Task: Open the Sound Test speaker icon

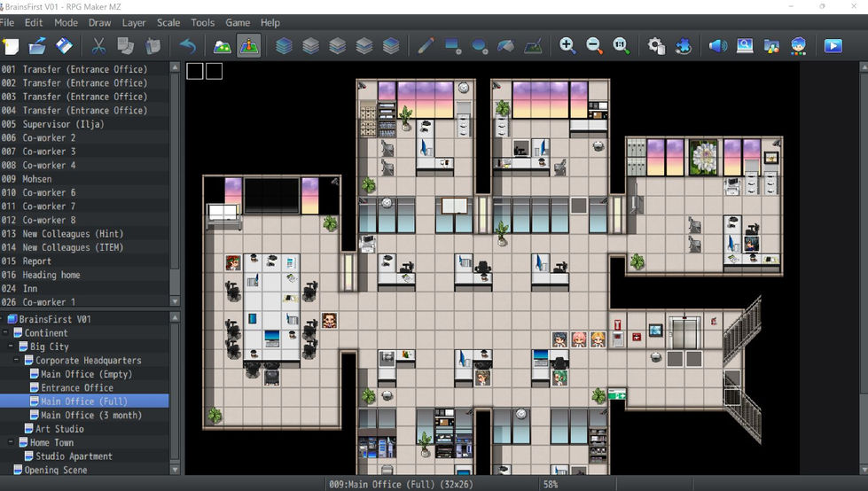Action: coord(718,46)
